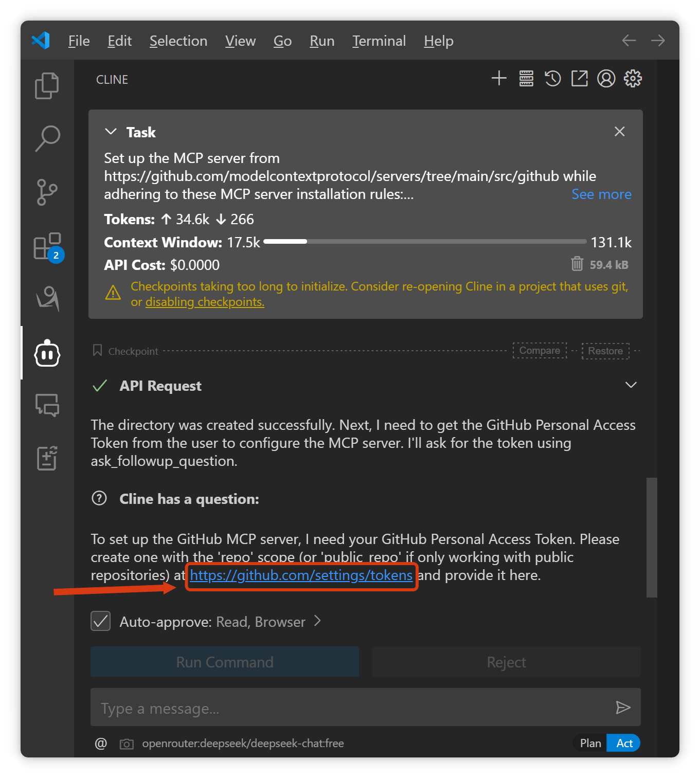Expand the API Request details chevron
The image size is (700, 778).
(631, 385)
